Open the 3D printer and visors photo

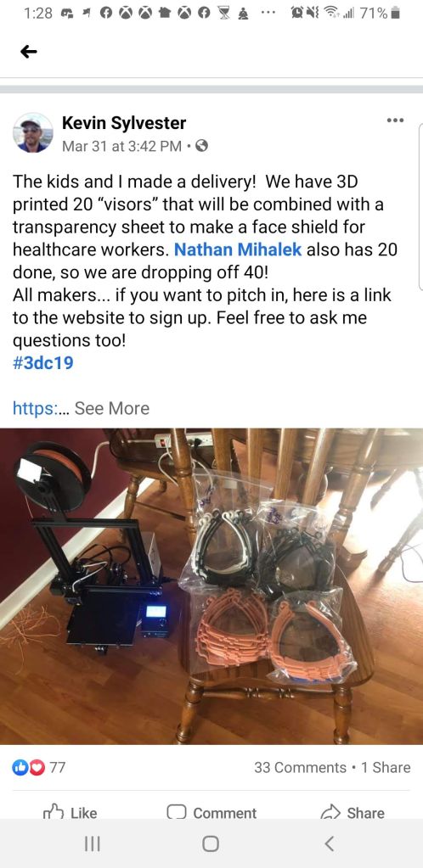pos(211,586)
